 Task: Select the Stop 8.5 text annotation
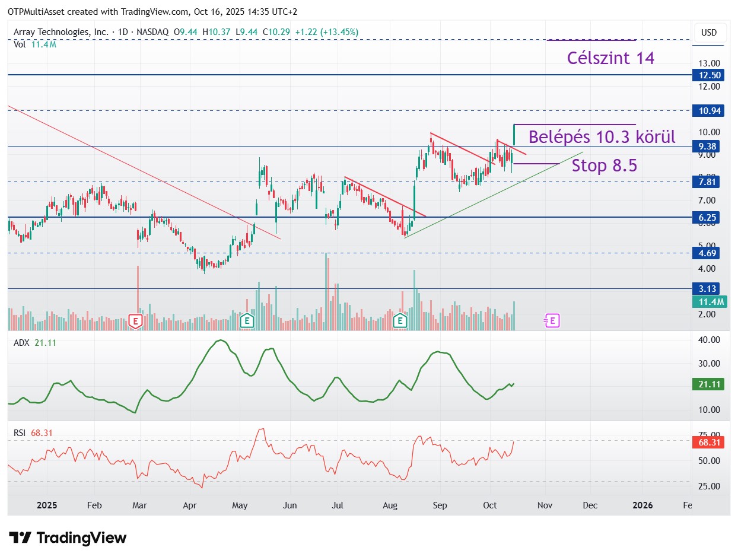(605, 166)
